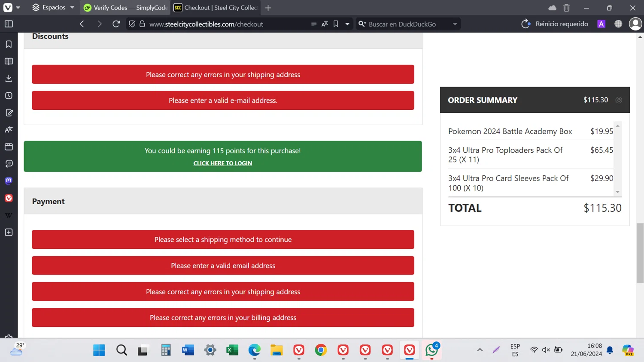The width and height of the screenshot is (644, 362).
Task: Open synced tabs cloud icon
Action: point(553,8)
